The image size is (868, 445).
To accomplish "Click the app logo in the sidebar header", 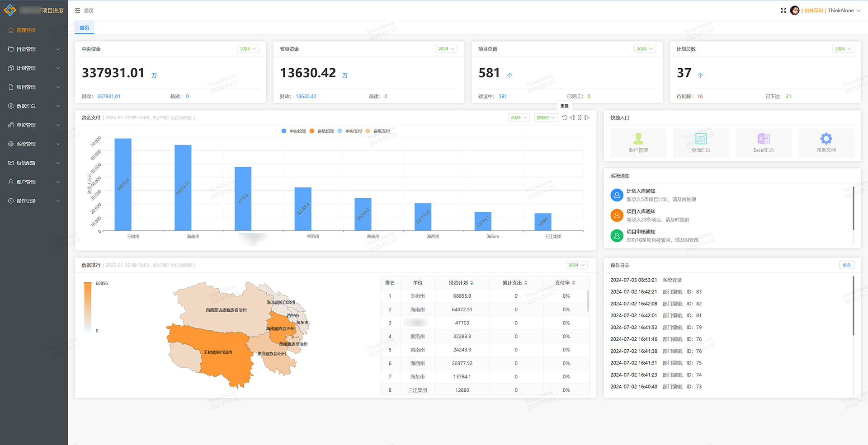I will (10, 10).
